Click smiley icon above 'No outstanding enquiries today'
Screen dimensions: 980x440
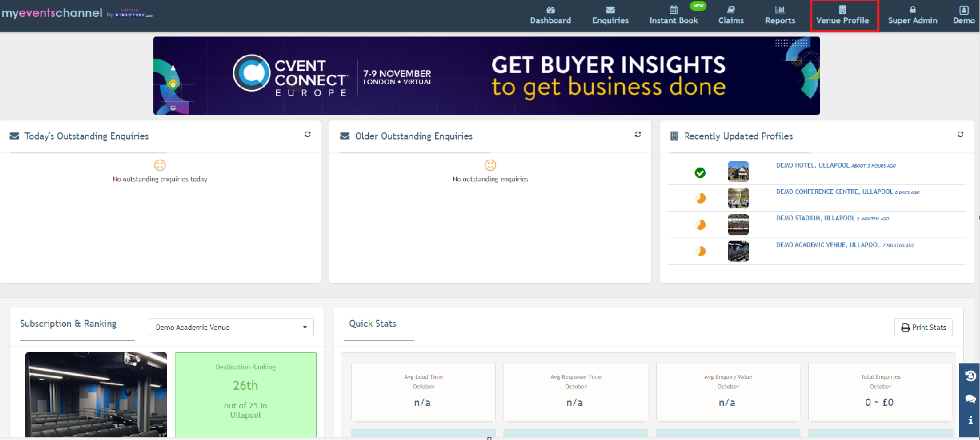tap(160, 165)
